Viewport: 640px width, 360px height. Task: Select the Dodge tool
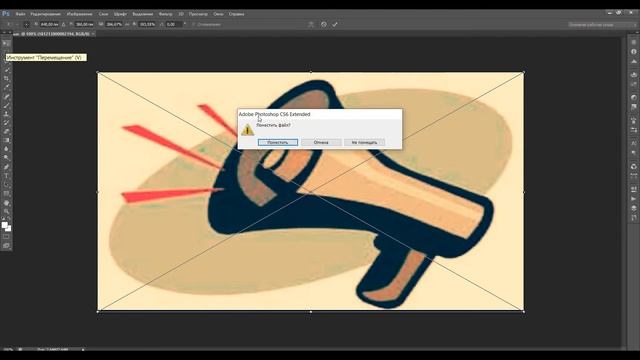[7, 158]
